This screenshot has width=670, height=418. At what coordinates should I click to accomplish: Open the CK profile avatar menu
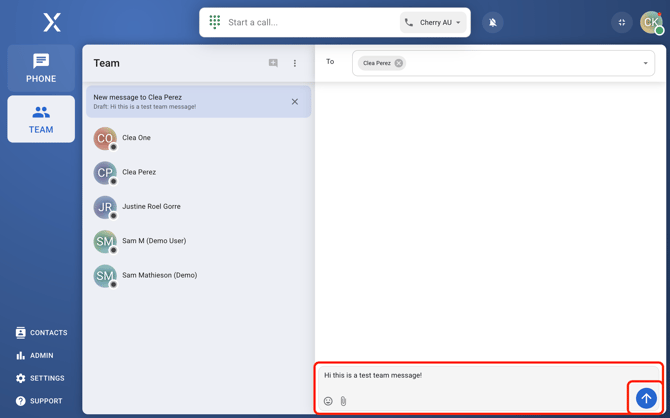click(651, 22)
